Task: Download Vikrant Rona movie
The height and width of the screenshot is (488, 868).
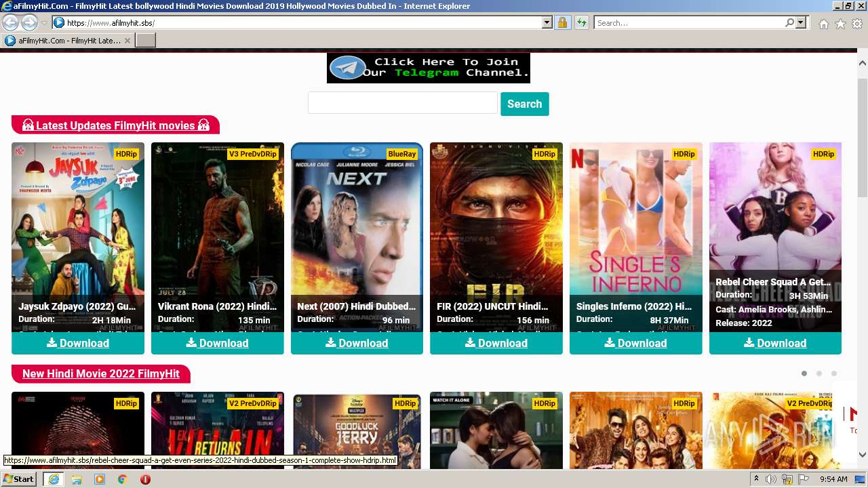Action: coord(218,343)
